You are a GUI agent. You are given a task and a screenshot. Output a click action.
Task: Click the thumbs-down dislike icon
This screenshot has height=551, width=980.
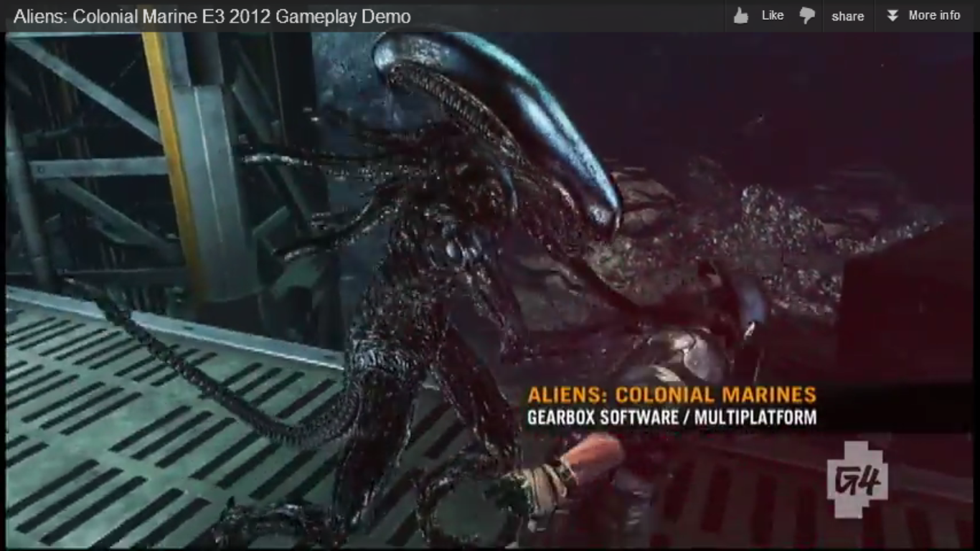[807, 15]
